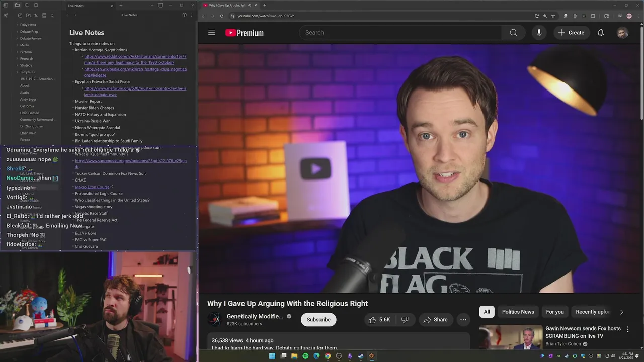The image size is (644, 362).
Task: Expand the Templates folder
Action: pyautogui.click(x=27, y=72)
